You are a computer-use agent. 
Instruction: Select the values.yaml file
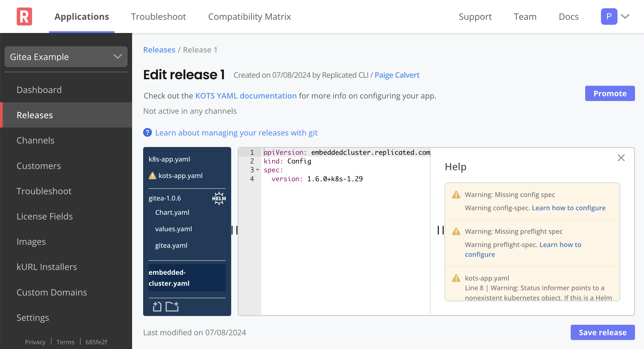pyautogui.click(x=173, y=229)
